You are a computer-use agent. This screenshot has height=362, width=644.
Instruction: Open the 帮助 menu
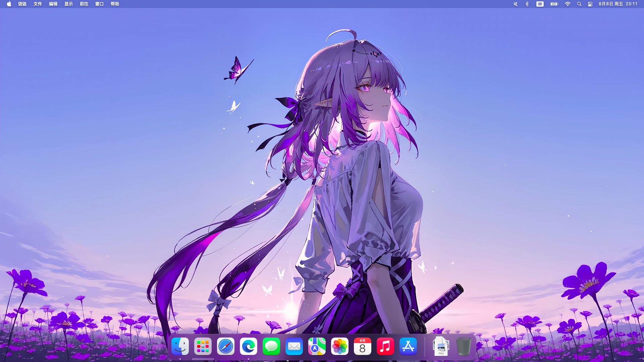115,4
